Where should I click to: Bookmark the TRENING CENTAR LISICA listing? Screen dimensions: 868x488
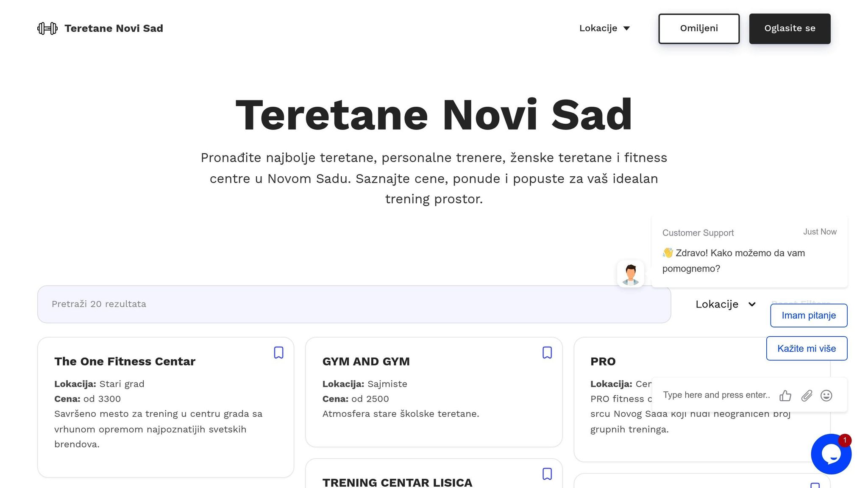tap(547, 474)
